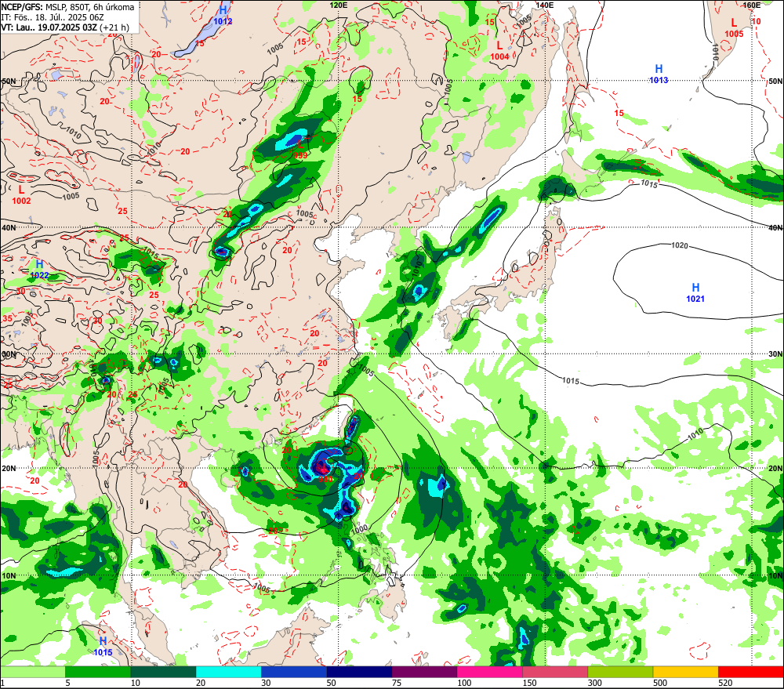Click the legend value label 300
The height and width of the screenshot is (689, 784).
[x=595, y=683]
